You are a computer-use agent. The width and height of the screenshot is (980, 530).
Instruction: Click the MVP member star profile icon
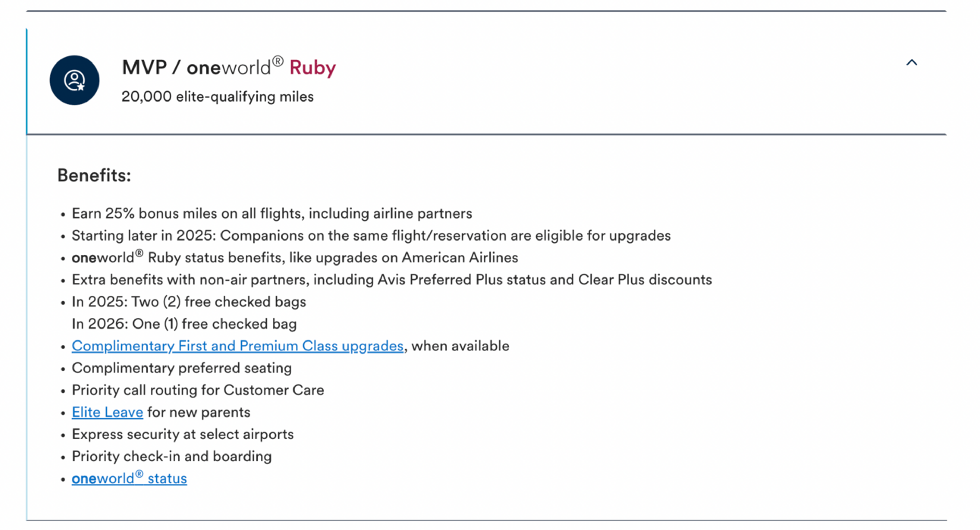[75, 80]
